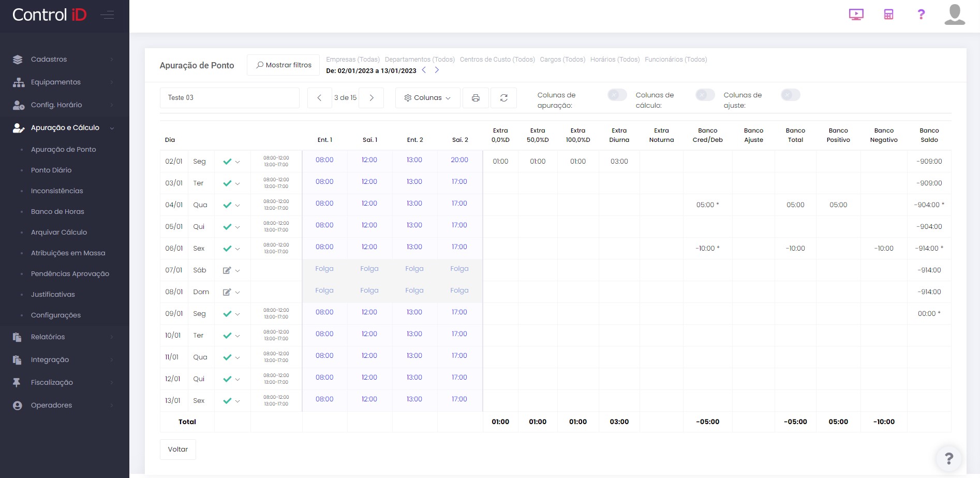Click the Operadores user icon in the sidebar

coord(18,405)
